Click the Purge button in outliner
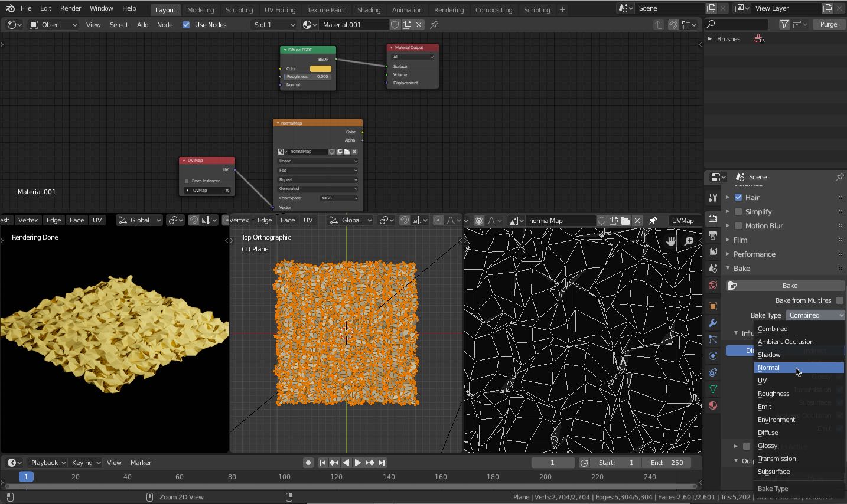Screen dimensions: 847x504 829,24
